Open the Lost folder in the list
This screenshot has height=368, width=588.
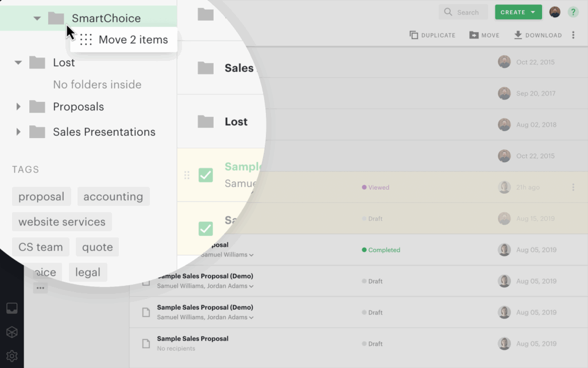tap(235, 122)
